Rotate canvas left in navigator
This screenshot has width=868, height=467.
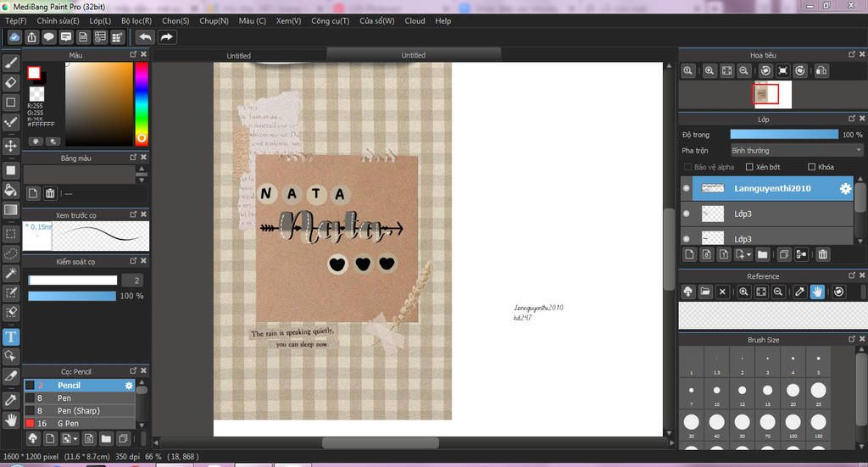point(765,71)
